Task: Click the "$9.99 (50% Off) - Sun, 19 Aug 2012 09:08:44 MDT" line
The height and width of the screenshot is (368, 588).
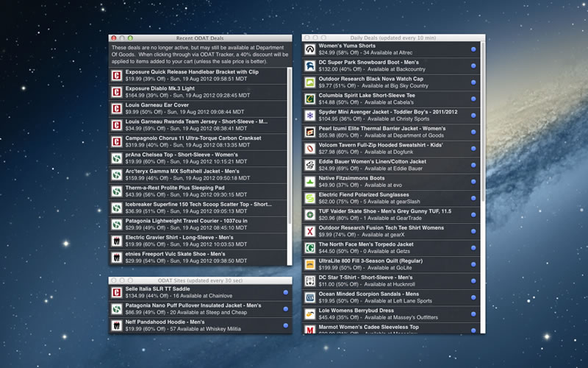Action: coord(184,112)
